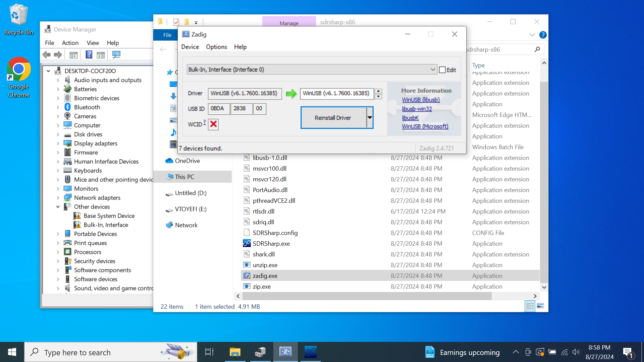Click File Explorer icon in taskbar
Viewport: 644px width, 362px height.
pyautogui.click(x=235, y=352)
